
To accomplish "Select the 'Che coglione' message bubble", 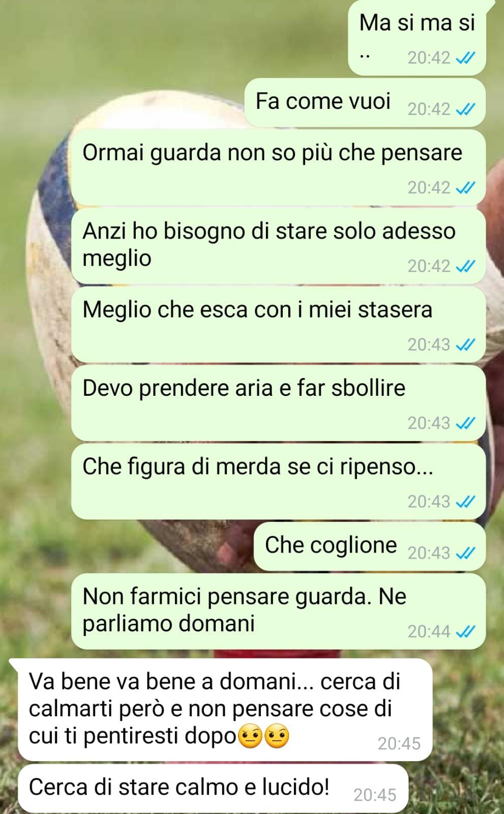I will [x=370, y=546].
